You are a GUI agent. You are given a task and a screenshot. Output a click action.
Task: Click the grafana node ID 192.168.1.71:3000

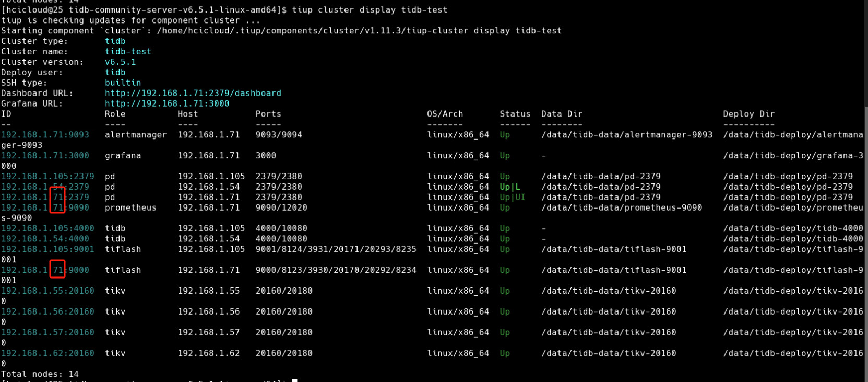point(45,156)
